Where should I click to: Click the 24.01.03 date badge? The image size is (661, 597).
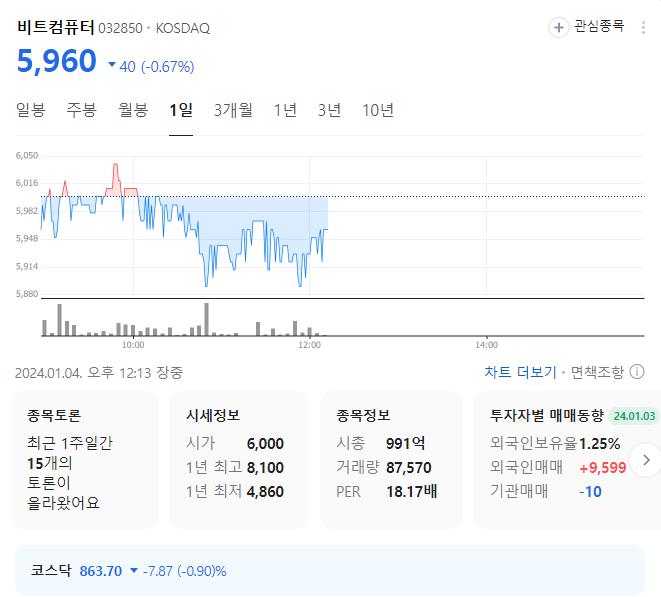[634, 416]
